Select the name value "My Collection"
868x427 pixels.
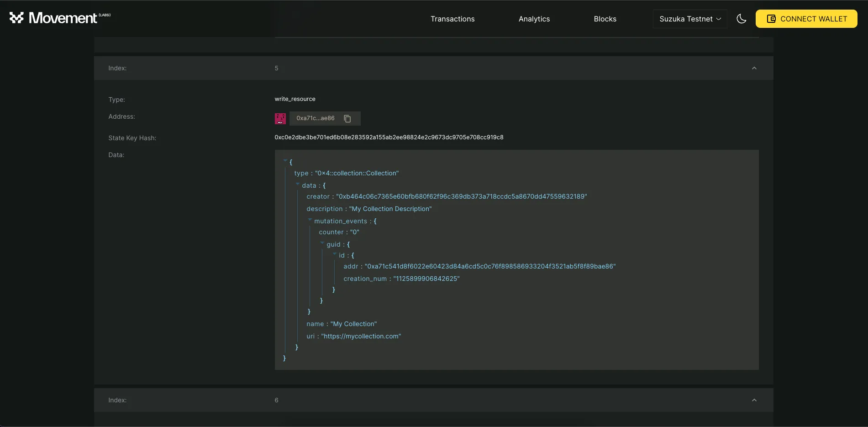tap(354, 324)
